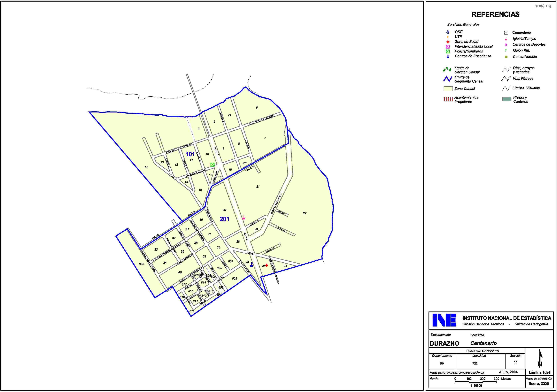
Task: Select the INSTITUTO NACIONAL DE ESTADÍSTICA title
Action: click(x=507, y=318)
